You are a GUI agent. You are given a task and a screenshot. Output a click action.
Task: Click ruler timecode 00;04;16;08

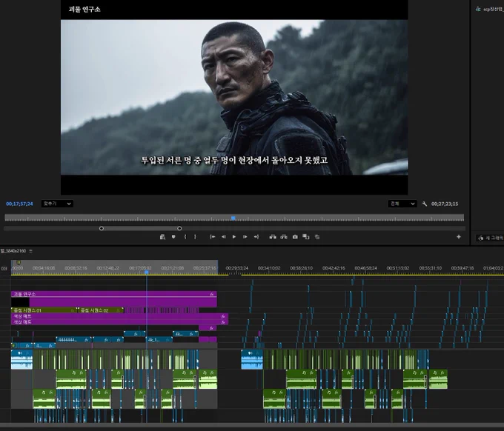tap(44, 268)
